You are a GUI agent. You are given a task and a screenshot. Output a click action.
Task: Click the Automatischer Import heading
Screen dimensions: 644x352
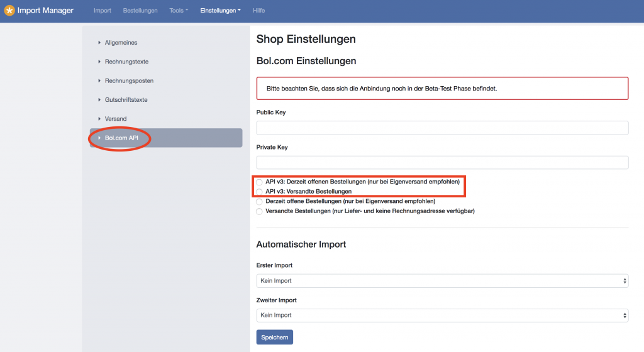tap(301, 245)
